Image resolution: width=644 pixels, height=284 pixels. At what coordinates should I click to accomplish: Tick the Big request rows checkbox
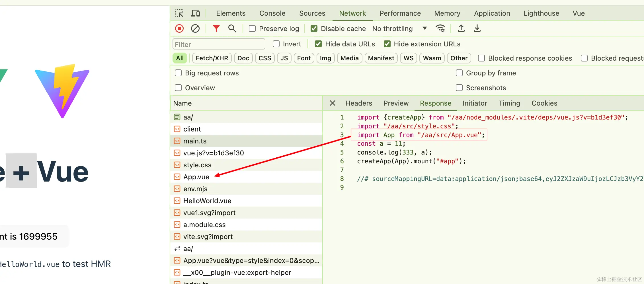(178, 73)
